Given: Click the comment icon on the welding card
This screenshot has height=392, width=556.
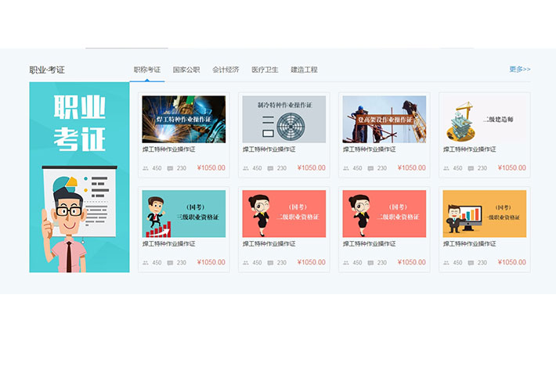Looking at the screenshot, I should [x=171, y=168].
